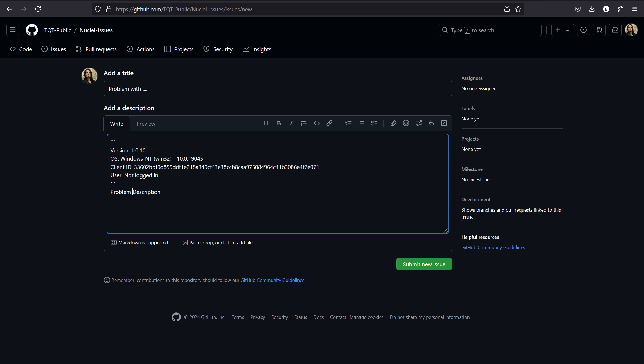Click paste, drop, or click to add files

coord(218,243)
